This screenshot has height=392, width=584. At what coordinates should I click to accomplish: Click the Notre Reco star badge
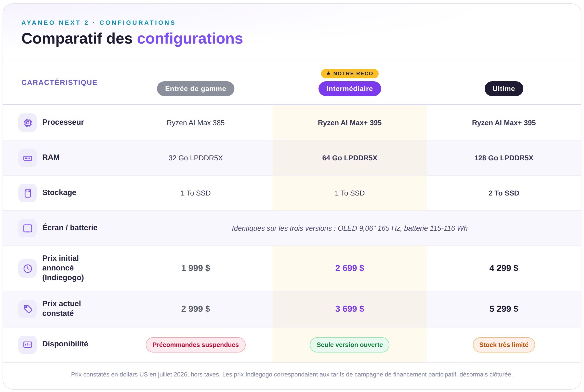(x=350, y=73)
